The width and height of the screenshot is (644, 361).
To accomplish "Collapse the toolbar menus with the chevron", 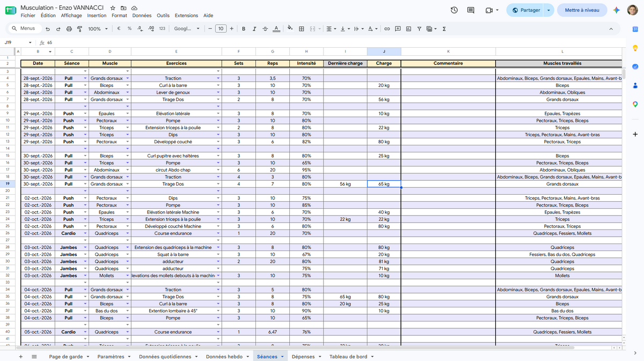I will 611,29.
